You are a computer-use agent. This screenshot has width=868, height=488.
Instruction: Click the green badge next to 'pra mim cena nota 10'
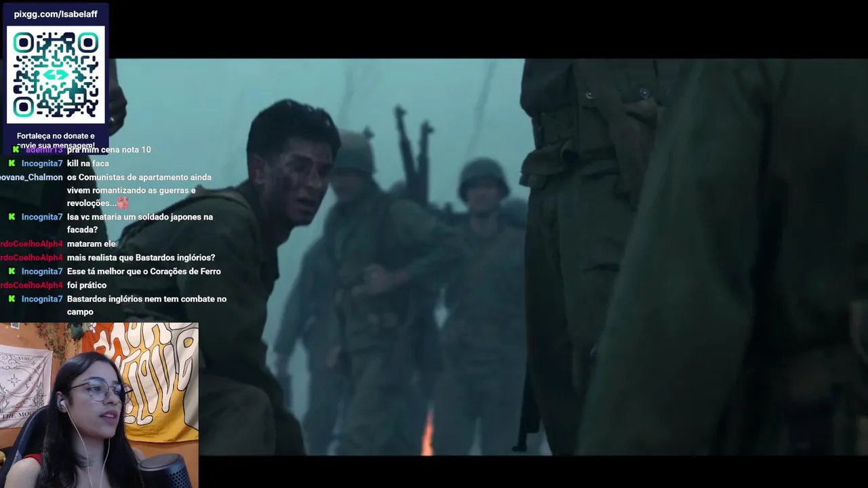click(16, 150)
